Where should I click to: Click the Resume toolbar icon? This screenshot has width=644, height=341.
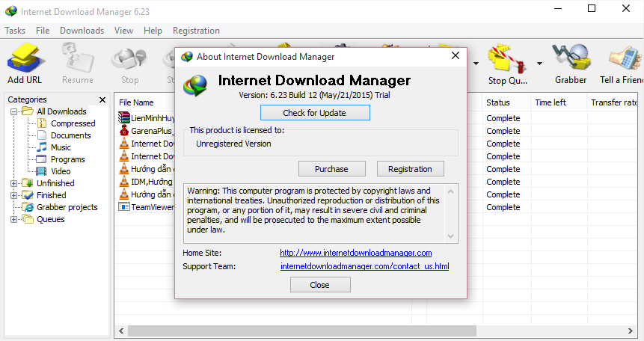pyautogui.click(x=78, y=64)
